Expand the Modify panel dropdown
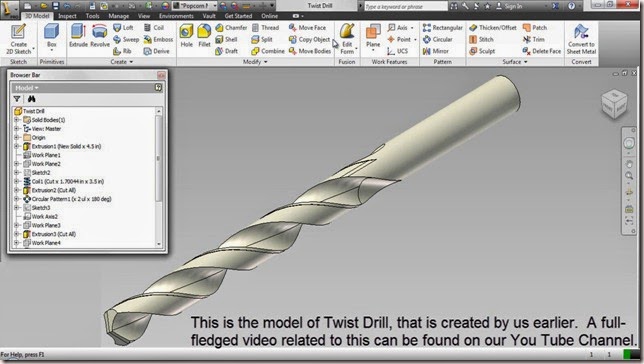This screenshot has width=644, height=364. 255,62
